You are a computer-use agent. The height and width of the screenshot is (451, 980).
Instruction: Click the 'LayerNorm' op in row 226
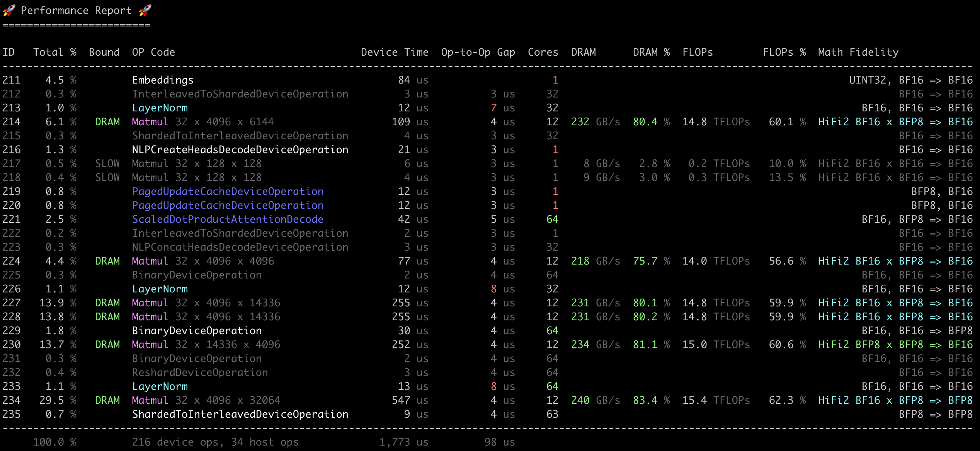coord(160,289)
